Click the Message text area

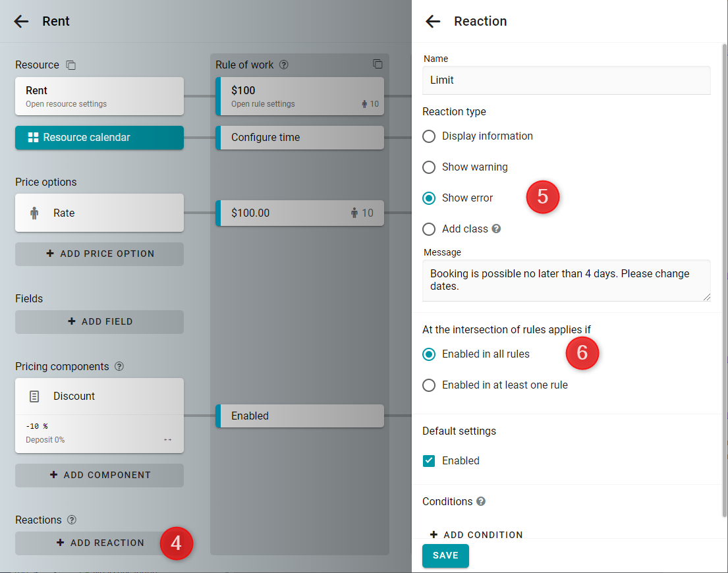coord(566,280)
